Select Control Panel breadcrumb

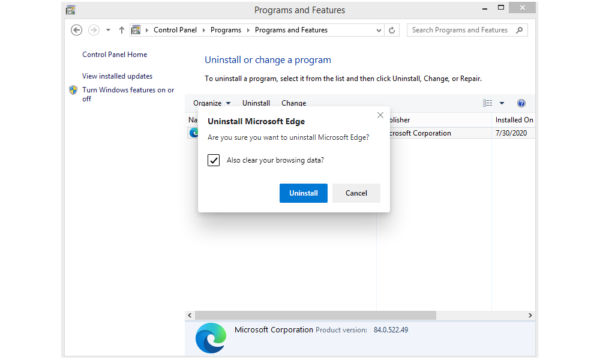[x=175, y=30]
